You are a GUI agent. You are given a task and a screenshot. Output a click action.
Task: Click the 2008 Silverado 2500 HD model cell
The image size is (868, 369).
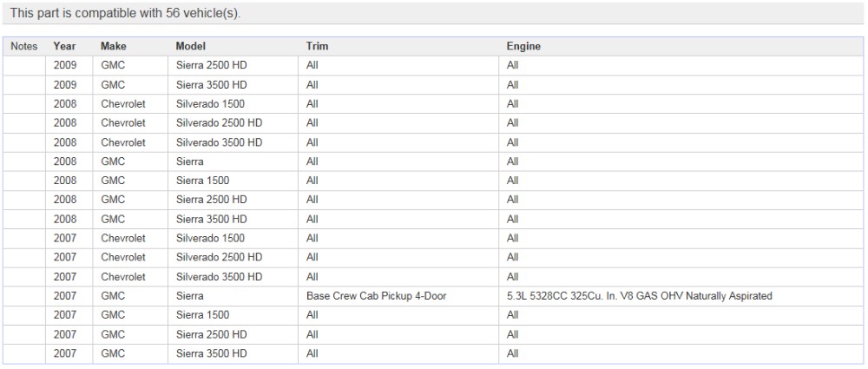[x=219, y=123]
